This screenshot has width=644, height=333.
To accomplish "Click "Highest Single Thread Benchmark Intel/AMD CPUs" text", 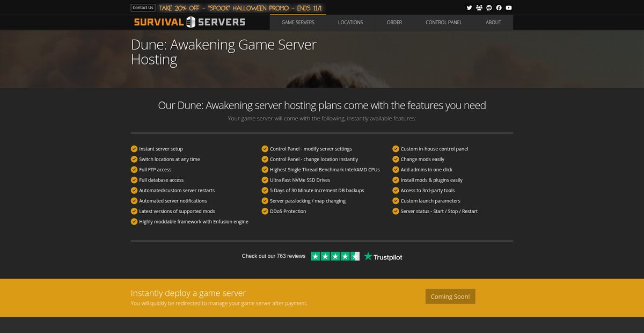I will point(325,170).
